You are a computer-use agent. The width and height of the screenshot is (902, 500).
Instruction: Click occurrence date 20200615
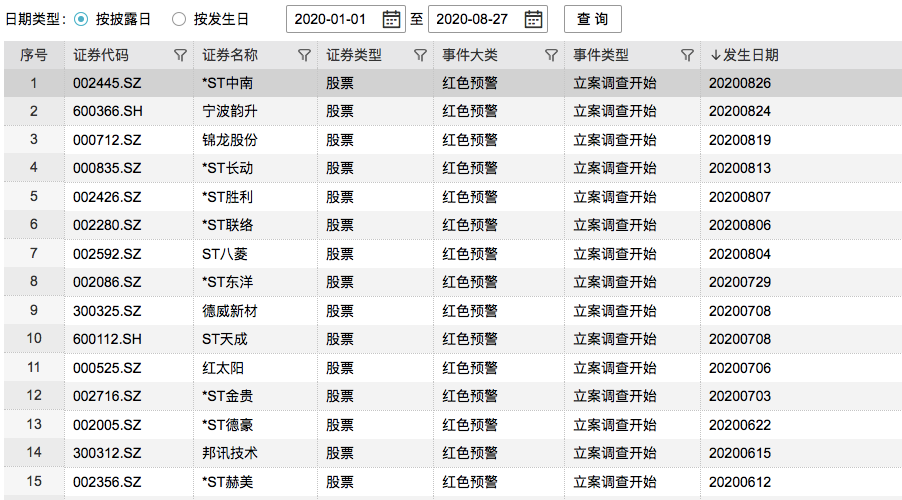click(740, 453)
